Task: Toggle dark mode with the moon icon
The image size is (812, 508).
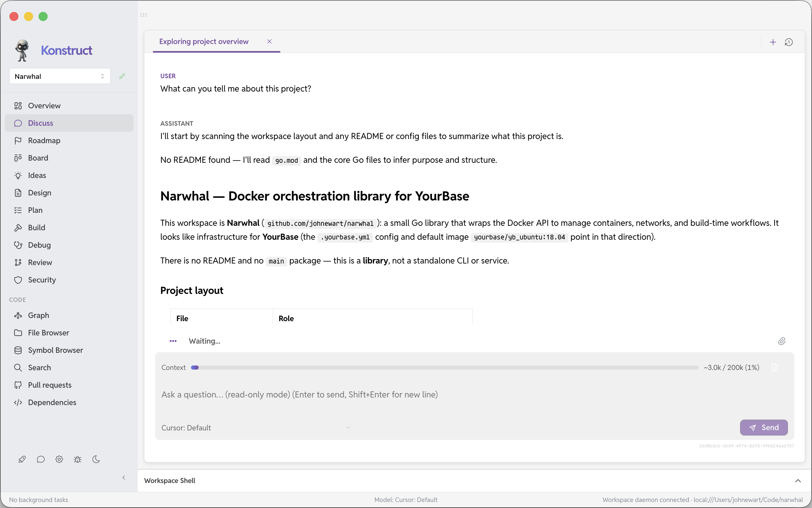Action: tap(96, 459)
